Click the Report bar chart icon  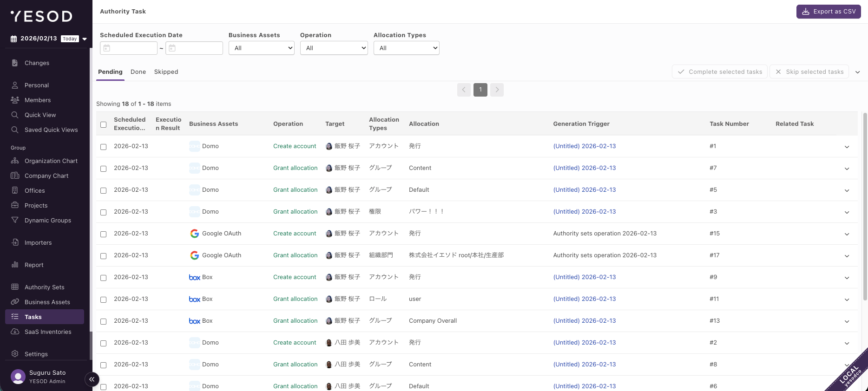[15, 265]
